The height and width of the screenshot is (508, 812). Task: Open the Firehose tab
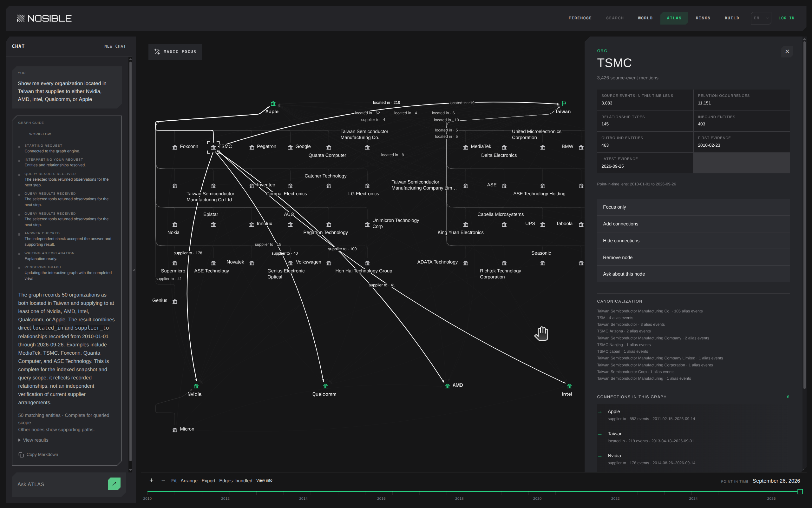coord(580,18)
